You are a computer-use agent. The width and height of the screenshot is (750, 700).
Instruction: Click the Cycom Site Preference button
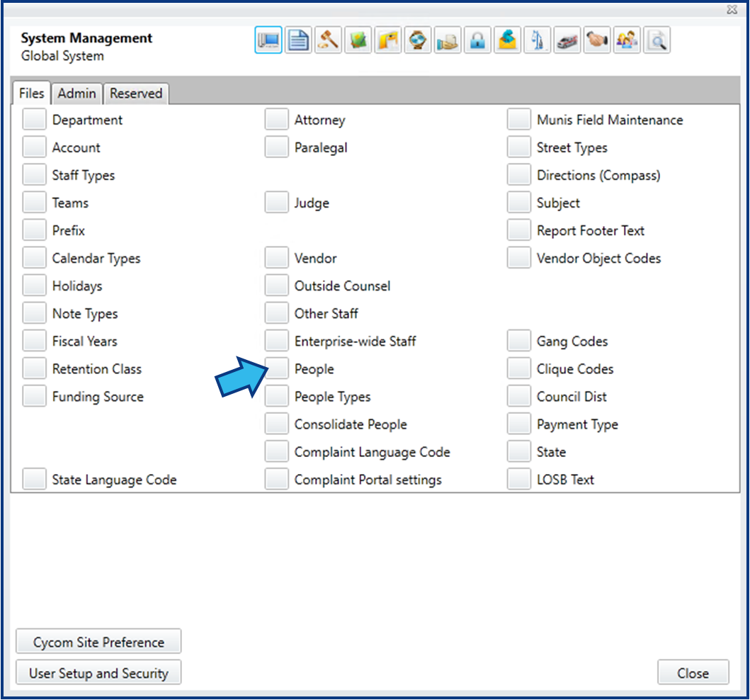(98, 642)
